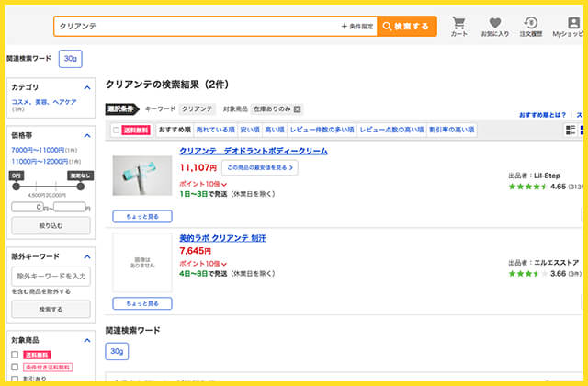Viewport: 588px width, 386px height.
Task: Select the top 30g related keyword chip
Action: pyautogui.click(x=70, y=59)
